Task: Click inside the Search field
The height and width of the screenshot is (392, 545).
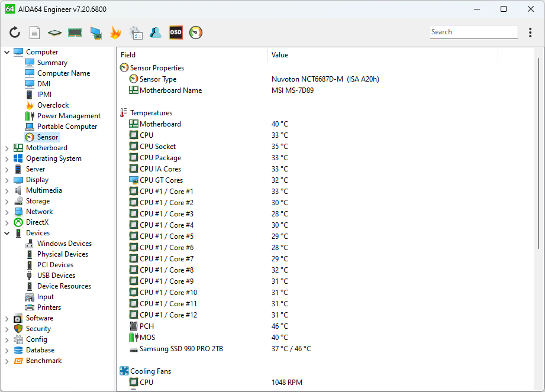Action: tap(473, 32)
